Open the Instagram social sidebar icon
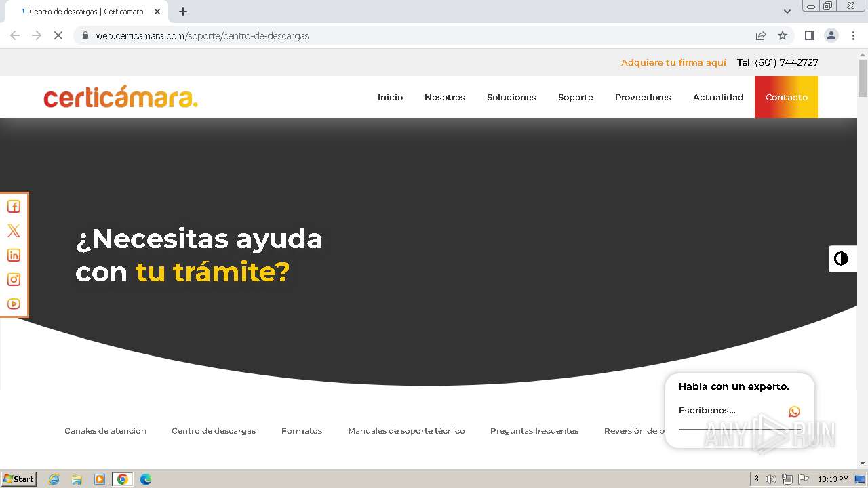The height and width of the screenshot is (488, 868). click(14, 279)
